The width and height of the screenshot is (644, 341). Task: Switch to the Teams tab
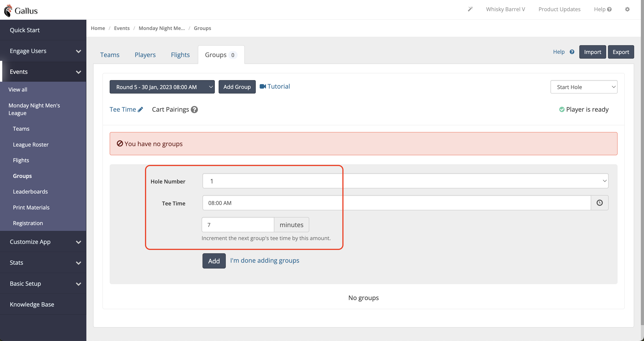pyautogui.click(x=110, y=55)
